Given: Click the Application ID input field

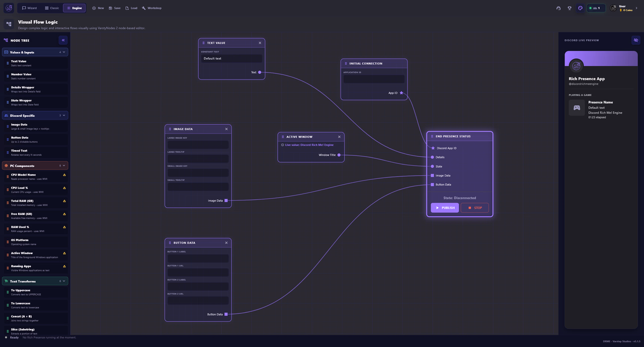Looking at the screenshot, I should click(x=374, y=79).
